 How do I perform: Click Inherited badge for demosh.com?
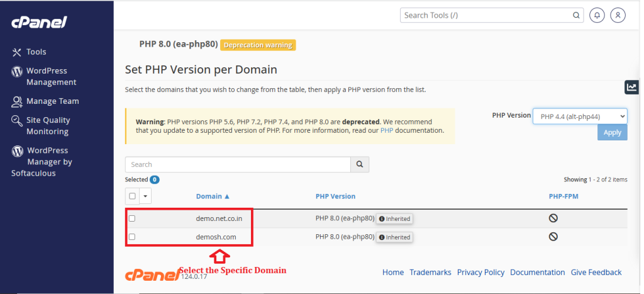[x=395, y=237]
